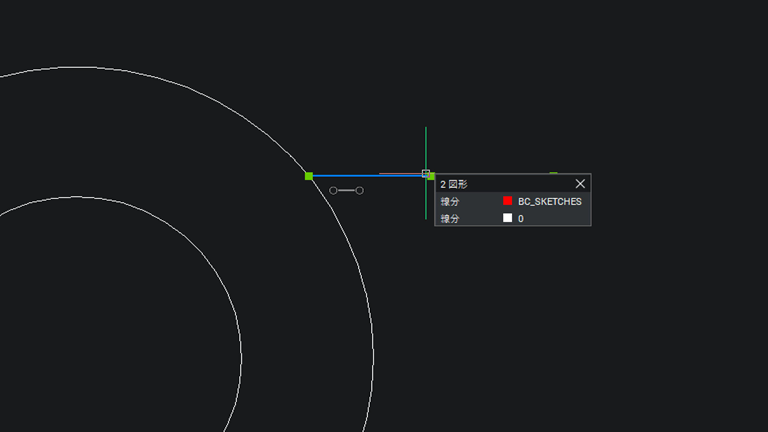Click the constraint glyph below the blue line
The height and width of the screenshot is (432, 768).
(x=346, y=191)
